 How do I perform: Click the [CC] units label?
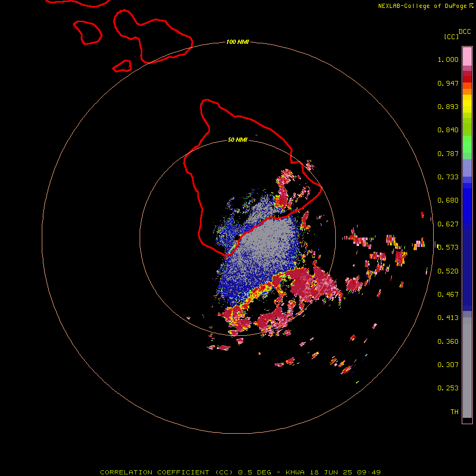click(451, 36)
